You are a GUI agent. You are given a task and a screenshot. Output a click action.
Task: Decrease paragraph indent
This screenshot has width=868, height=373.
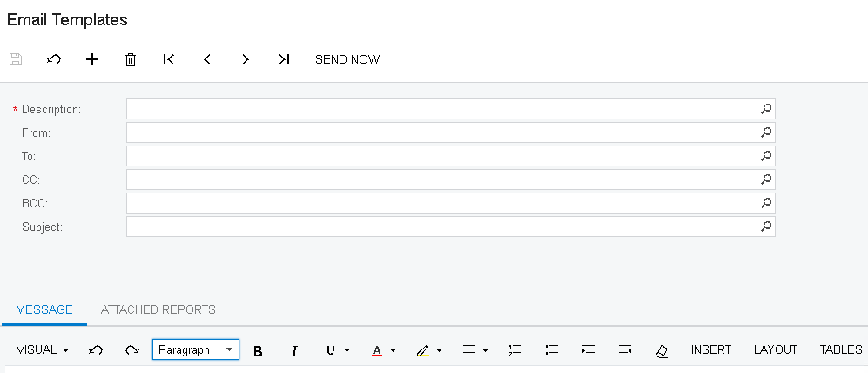coord(625,350)
